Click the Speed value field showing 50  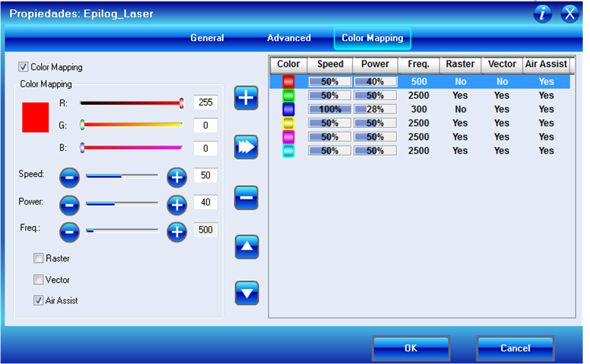(x=205, y=175)
